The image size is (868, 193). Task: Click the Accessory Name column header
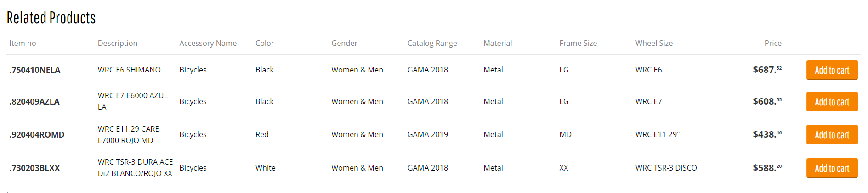click(x=208, y=43)
